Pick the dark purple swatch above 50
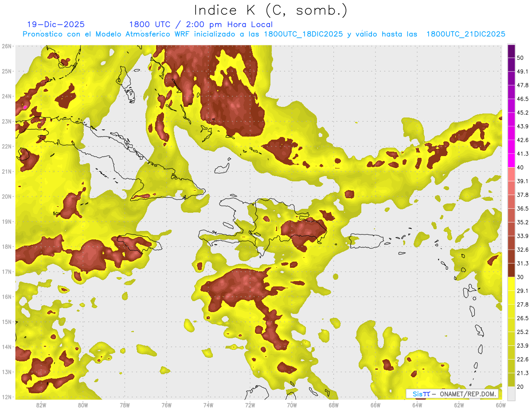This screenshot has height=411, width=532. click(x=511, y=51)
